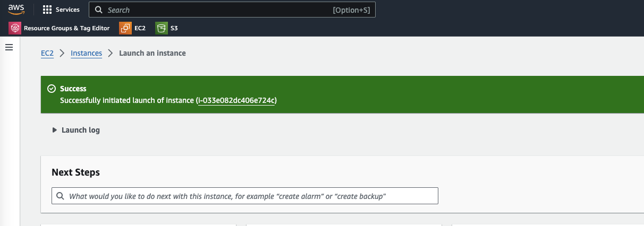644x226 pixels.
Task: Navigate to Instances breadcrumb link
Action: pos(86,53)
